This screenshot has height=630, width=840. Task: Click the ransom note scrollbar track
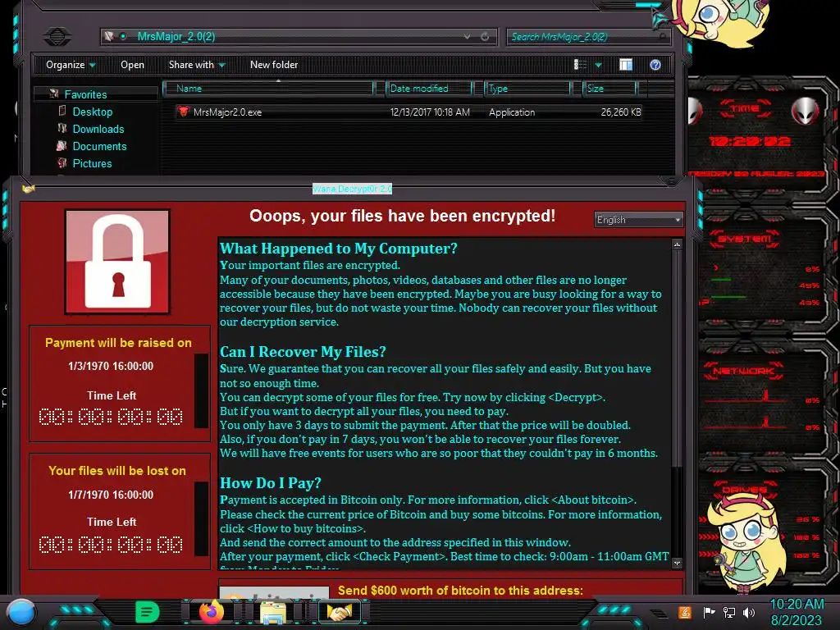[677, 404]
